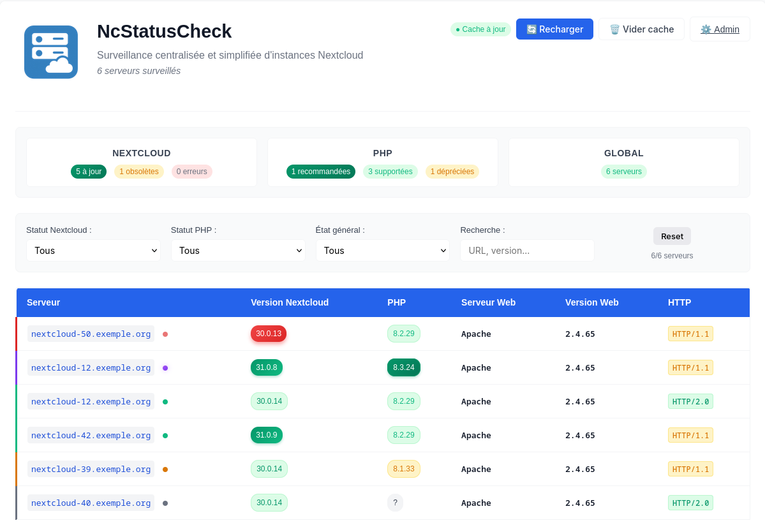Open nextcloud-12.exemple.org link with HTTP/2.0

[x=91, y=402]
